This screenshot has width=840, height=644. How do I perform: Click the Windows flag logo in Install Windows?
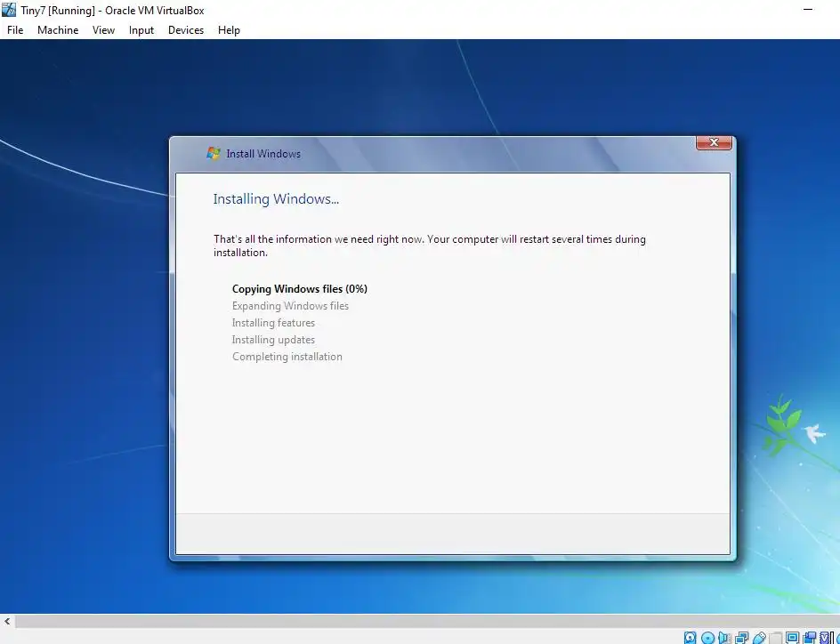pos(214,153)
